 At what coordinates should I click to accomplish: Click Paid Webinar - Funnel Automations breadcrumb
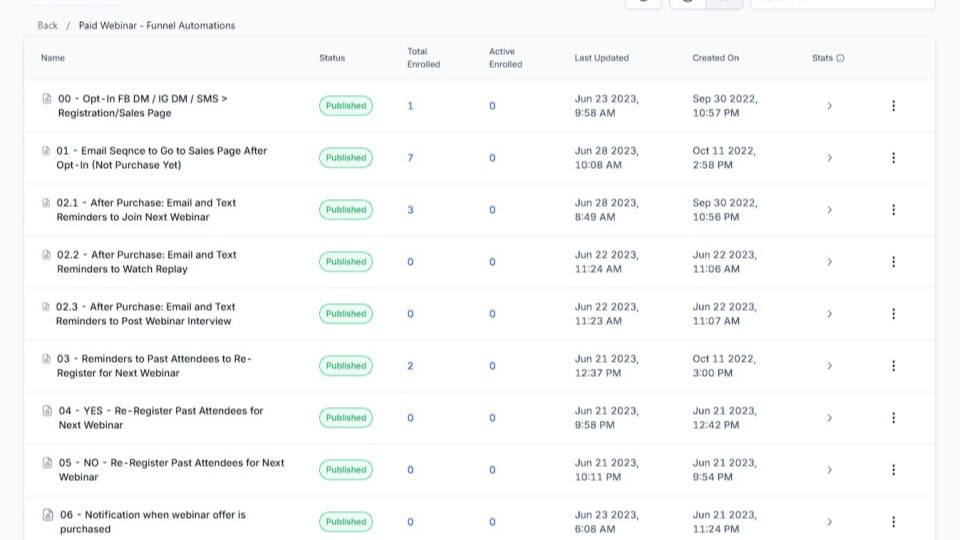coord(157,26)
